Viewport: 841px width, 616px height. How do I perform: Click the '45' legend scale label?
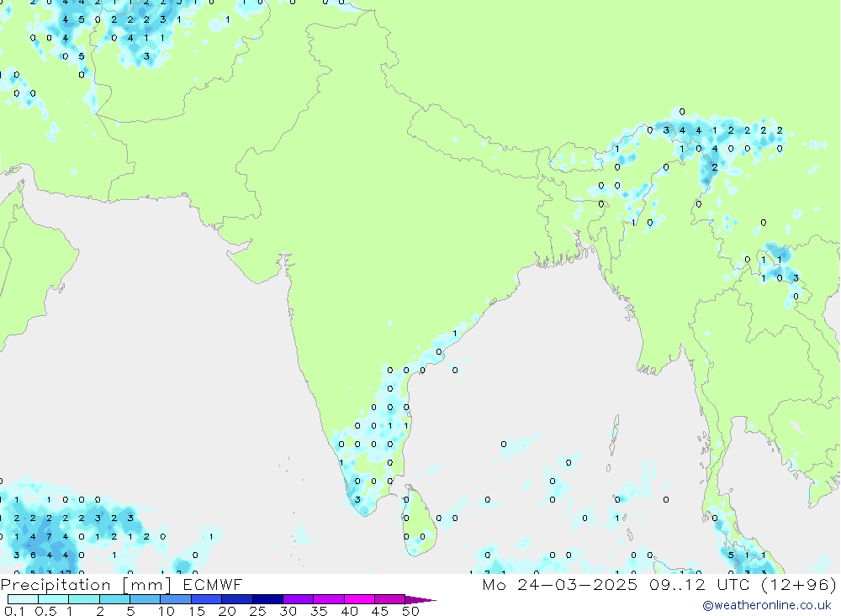(380, 611)
